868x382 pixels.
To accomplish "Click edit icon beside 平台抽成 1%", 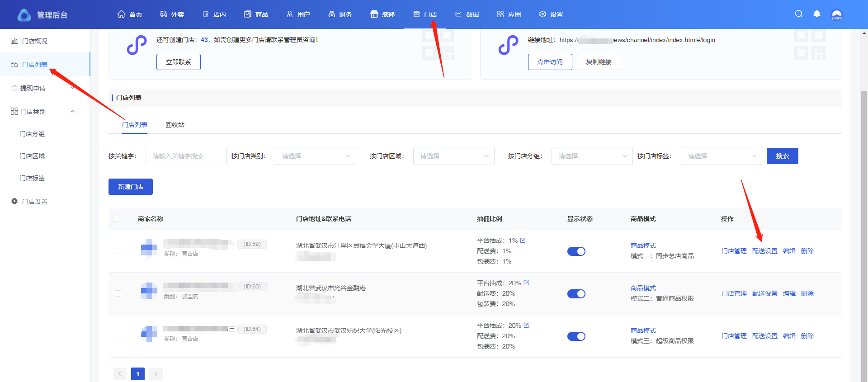I will point(523,241).
